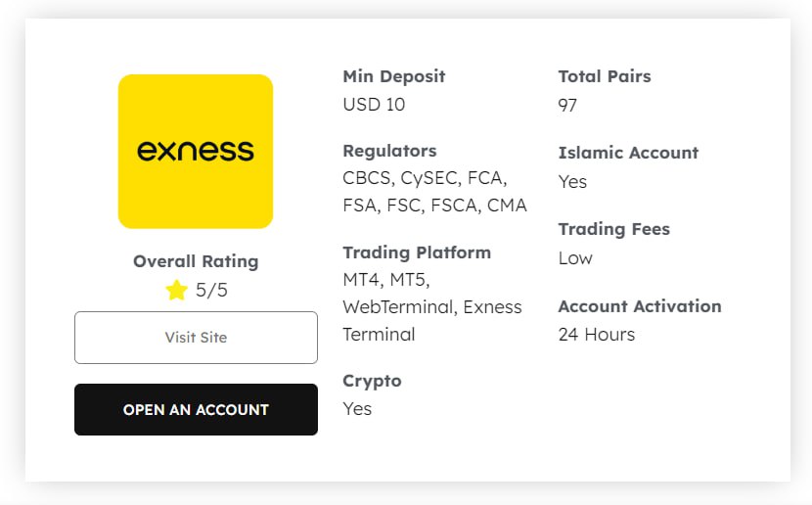Click the Exness logo image
812x505 pixels.
(x=195, y=152)
